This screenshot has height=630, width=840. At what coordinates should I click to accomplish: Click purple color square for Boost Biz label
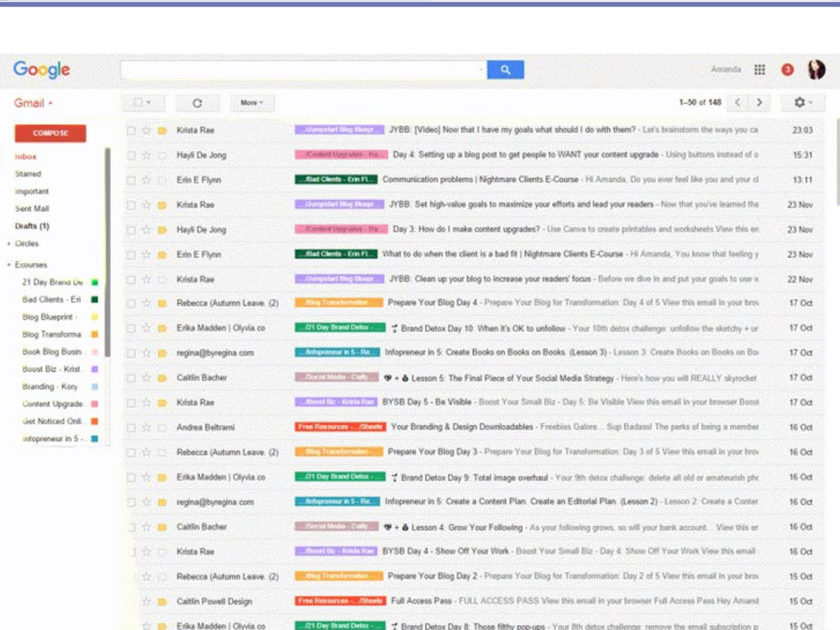tap(95, 369)
